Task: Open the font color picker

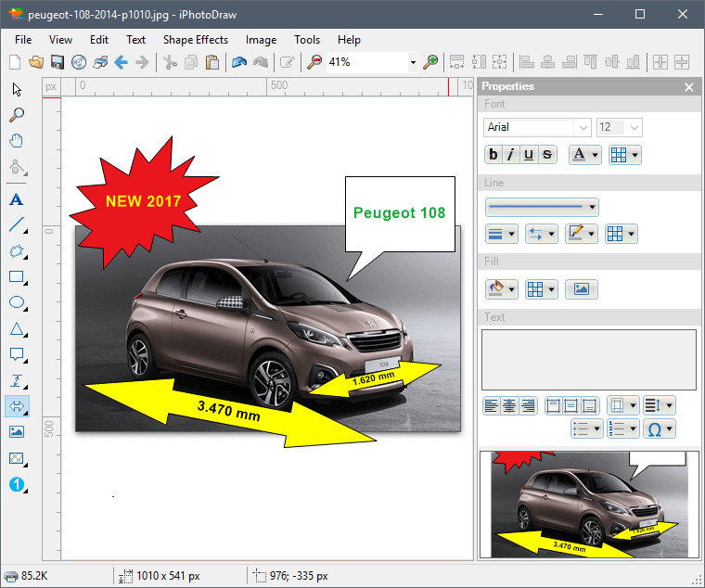Action: [x=585, y=155]
